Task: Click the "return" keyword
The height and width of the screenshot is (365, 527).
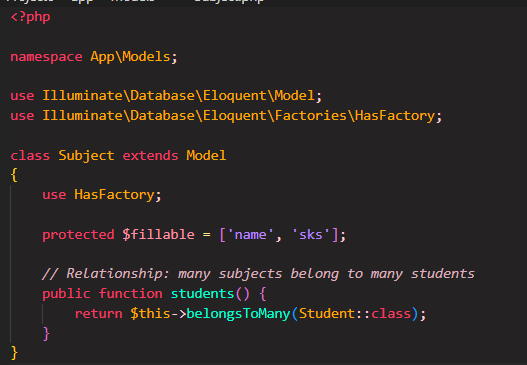Action: pyautogui.click(x=98, y=314)
